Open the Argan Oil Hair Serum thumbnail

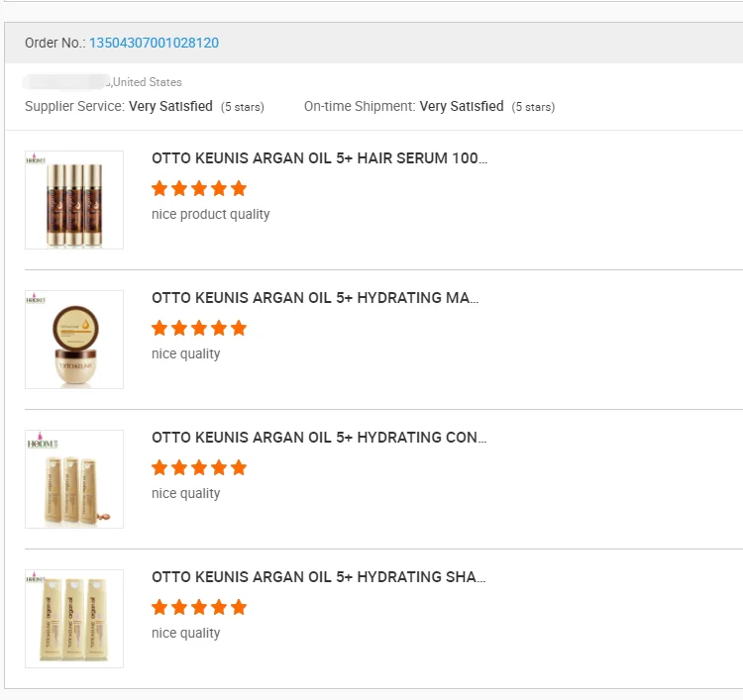[x=74, y=200]
